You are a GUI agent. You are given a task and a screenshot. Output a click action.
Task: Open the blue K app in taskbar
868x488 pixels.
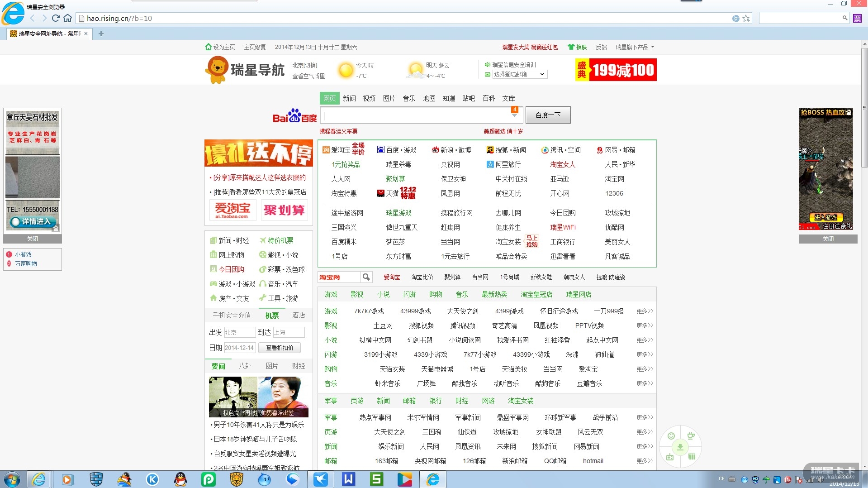(152, 479)
